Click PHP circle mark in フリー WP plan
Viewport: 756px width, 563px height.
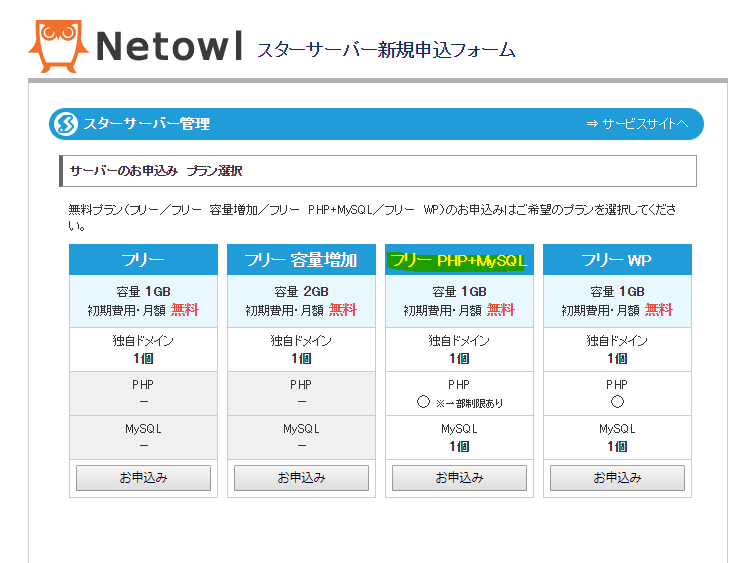617,402
